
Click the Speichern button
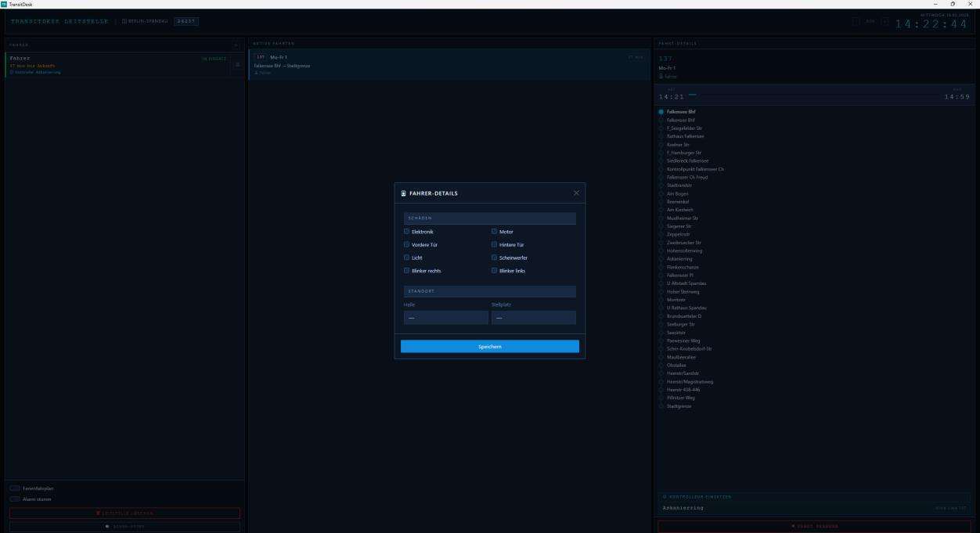tap(489, 347)
